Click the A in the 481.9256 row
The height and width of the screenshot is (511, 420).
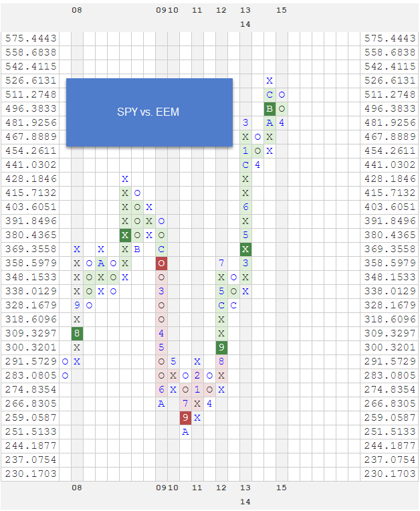(270, 123)
